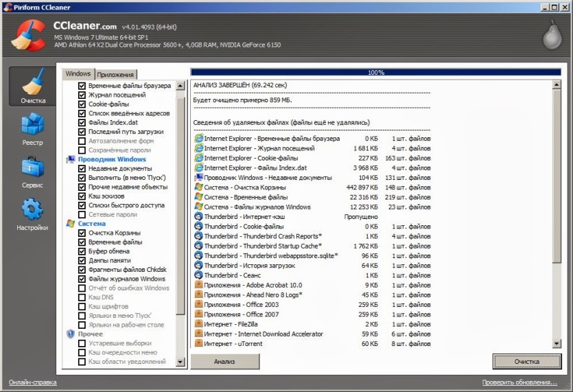Viewport: 573px width, 392px height.
Task: Click the options list scrollbar thumb
Action: (180, 206)
